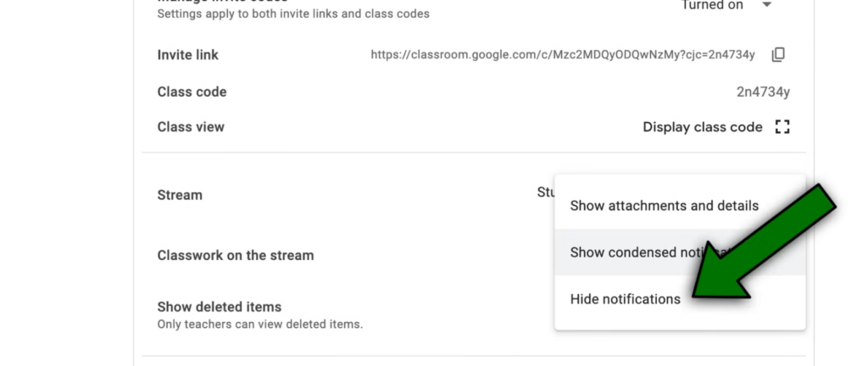
Task: Click the Class code label
Action: click(192, 91)
